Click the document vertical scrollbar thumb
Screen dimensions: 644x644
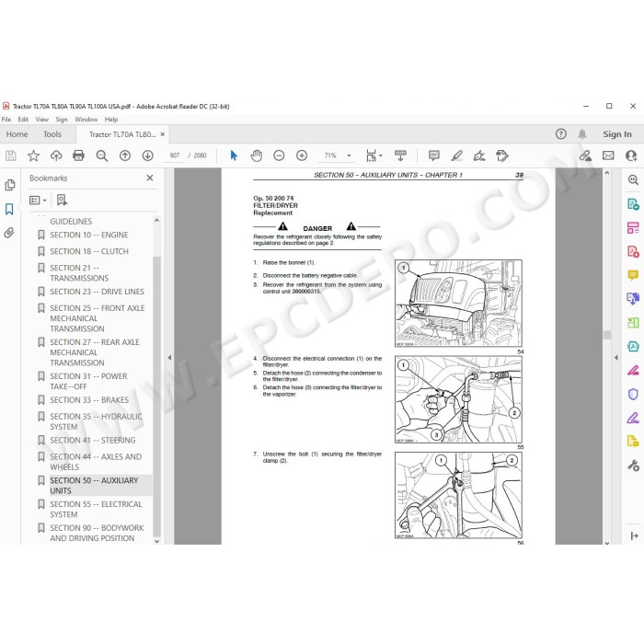(x=607, y=335)
